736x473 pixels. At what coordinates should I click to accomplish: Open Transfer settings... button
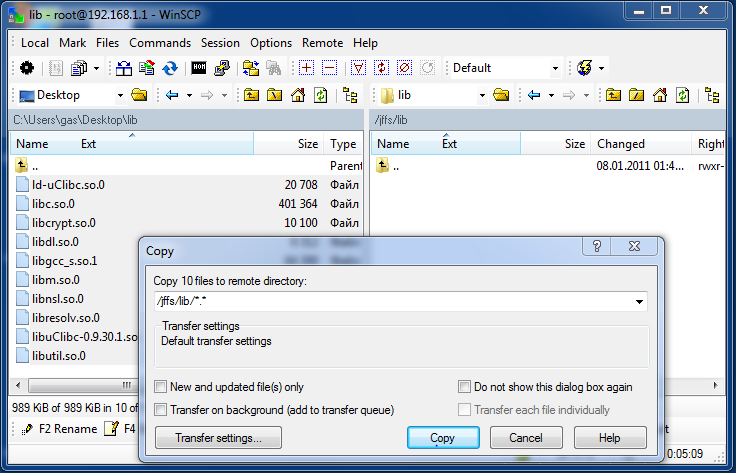point(218,438)
